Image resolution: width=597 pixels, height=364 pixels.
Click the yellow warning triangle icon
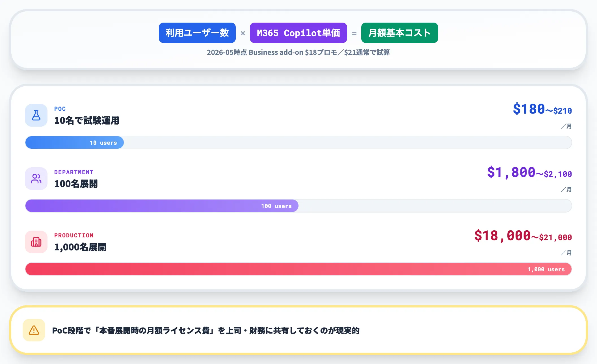point(34,330)
